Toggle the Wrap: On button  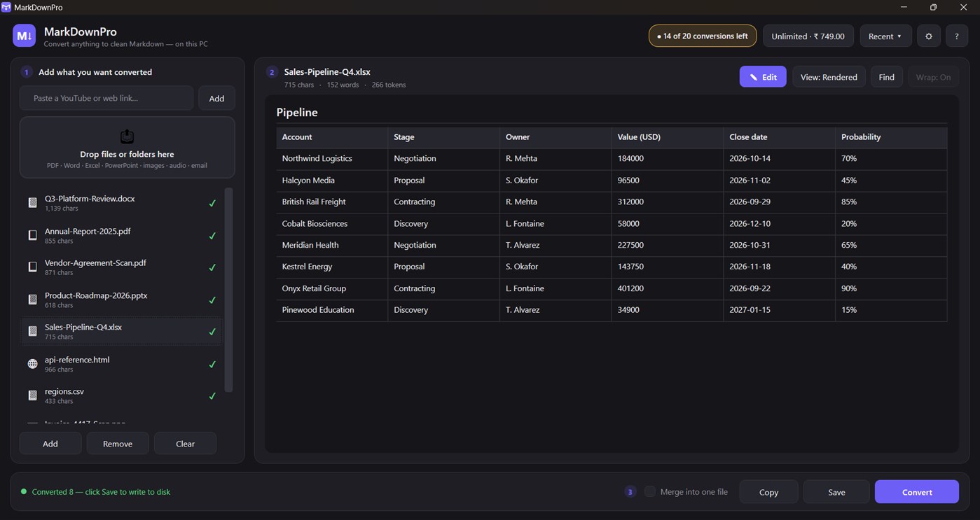point(933,77)
